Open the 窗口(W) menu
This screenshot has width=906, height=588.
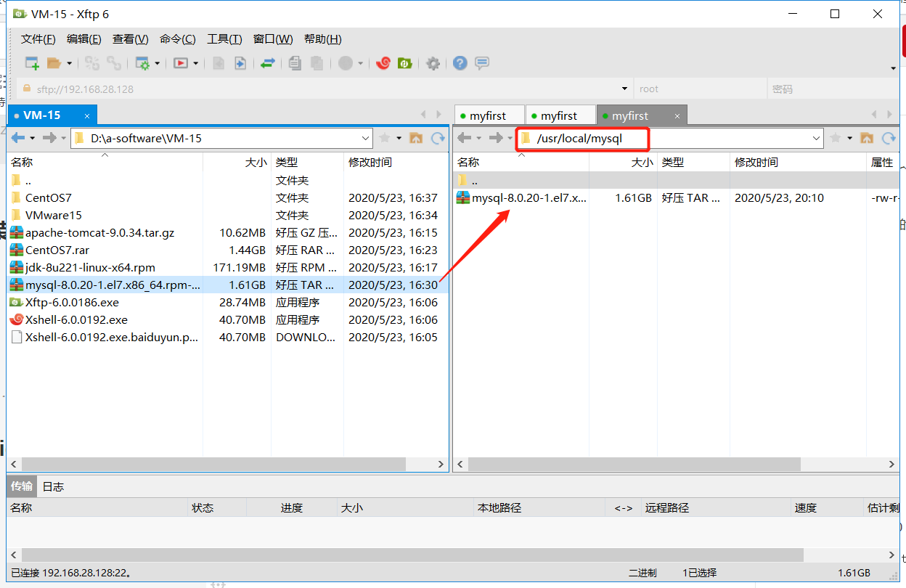[x=273, y=39]
